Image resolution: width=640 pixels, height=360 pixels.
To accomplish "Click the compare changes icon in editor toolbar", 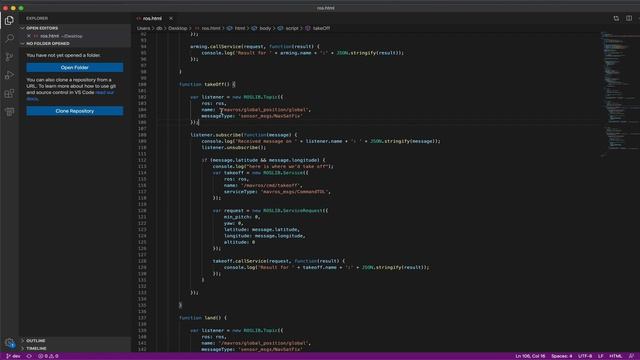I will point(616,18).
